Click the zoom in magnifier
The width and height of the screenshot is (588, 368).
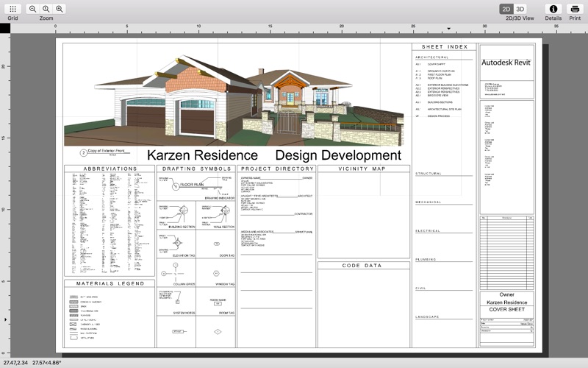[x=60, y=9]
